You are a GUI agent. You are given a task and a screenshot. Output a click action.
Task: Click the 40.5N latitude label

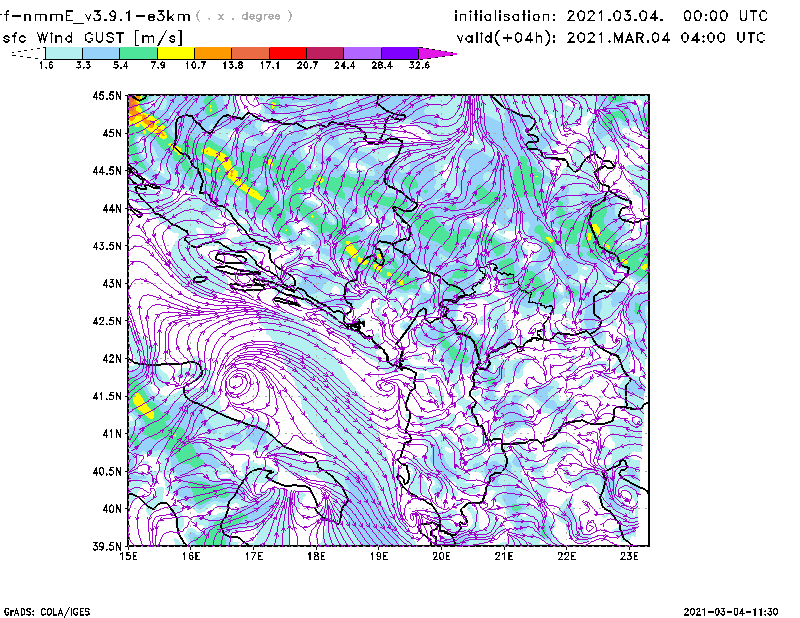click(x=107, y=472)
